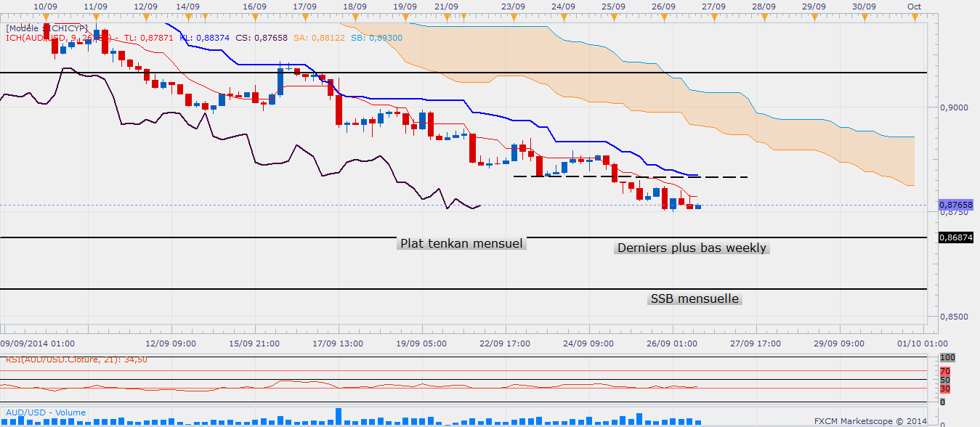The image size is (980, 427).
Task: Click the orange marker under 10/09
Action: click(46, 15)
